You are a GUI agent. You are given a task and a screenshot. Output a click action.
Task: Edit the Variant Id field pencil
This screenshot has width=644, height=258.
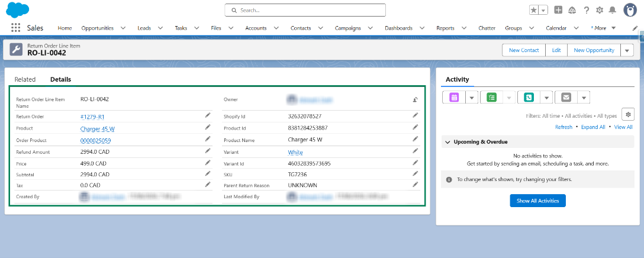pyautogui.click(x=416, y=162)
